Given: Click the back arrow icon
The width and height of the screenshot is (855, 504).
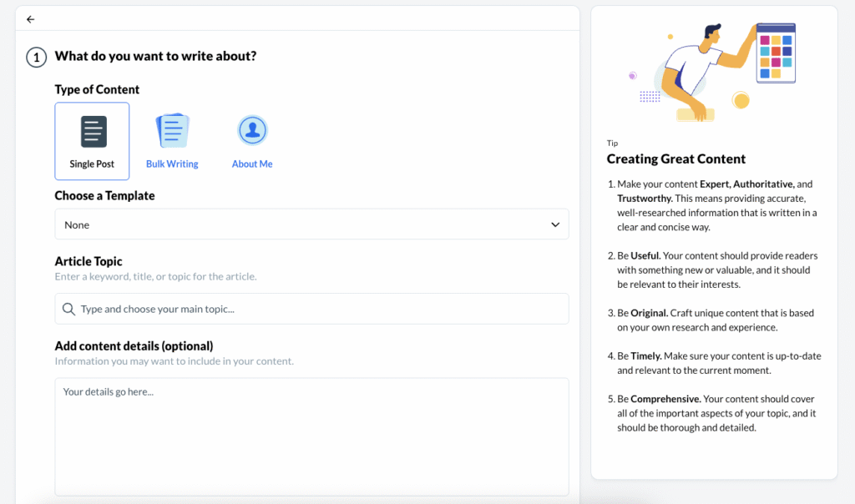Looking at the screenshot, I should [x=31, y=19].
